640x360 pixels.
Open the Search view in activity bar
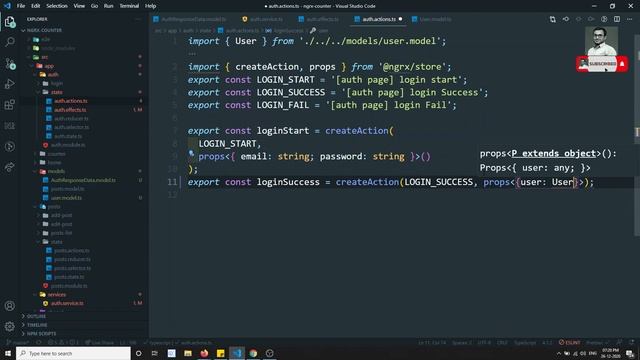click(10, 42)
